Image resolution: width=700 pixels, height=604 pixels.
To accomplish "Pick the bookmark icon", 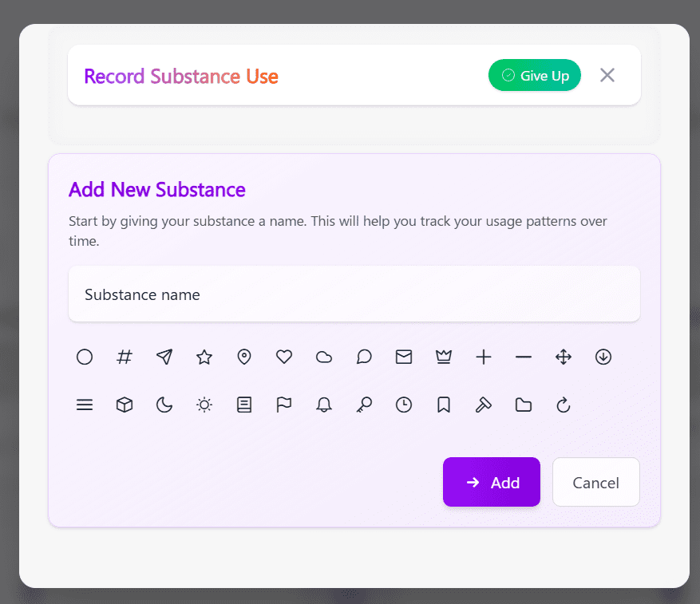I will point(444,405).
